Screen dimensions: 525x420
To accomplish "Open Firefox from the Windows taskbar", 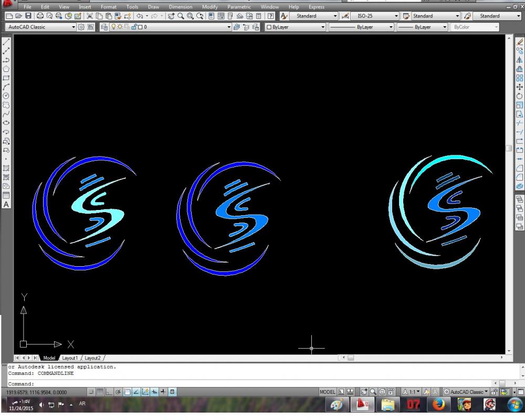I will coord(438,405).
